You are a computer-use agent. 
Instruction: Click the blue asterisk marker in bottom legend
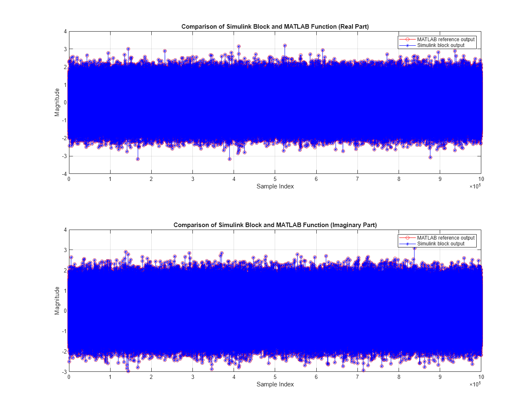coord(407,244)
